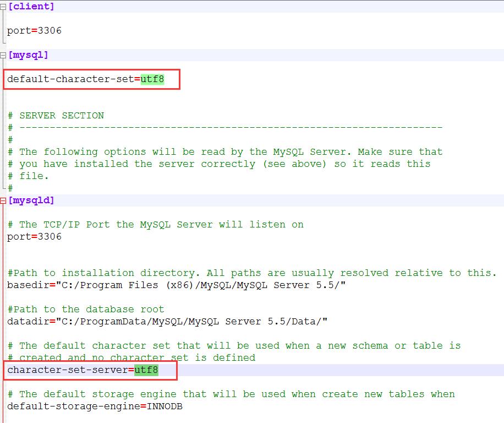Click the [mysql] section header text
The height and width of the screenshot is (423, 504).
coord(28,55)
